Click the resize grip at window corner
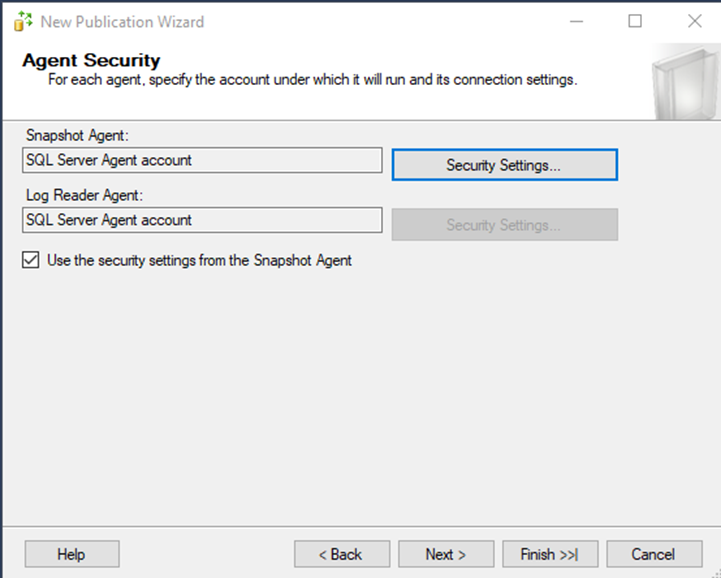Viewport: 721px width, 578px height. [715, 573]
